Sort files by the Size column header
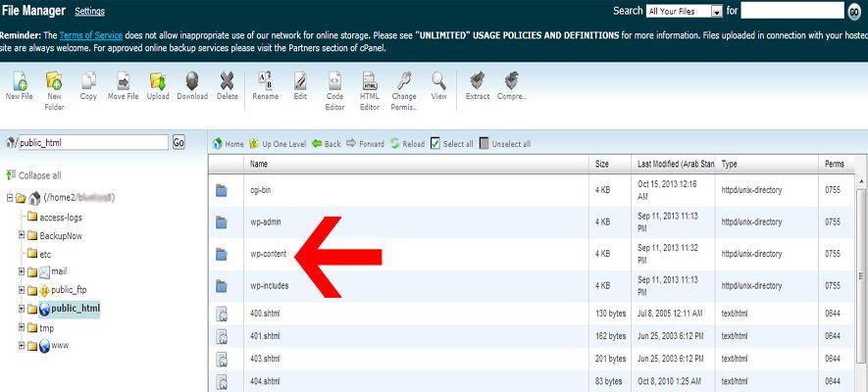 click(x=602, y=164)
